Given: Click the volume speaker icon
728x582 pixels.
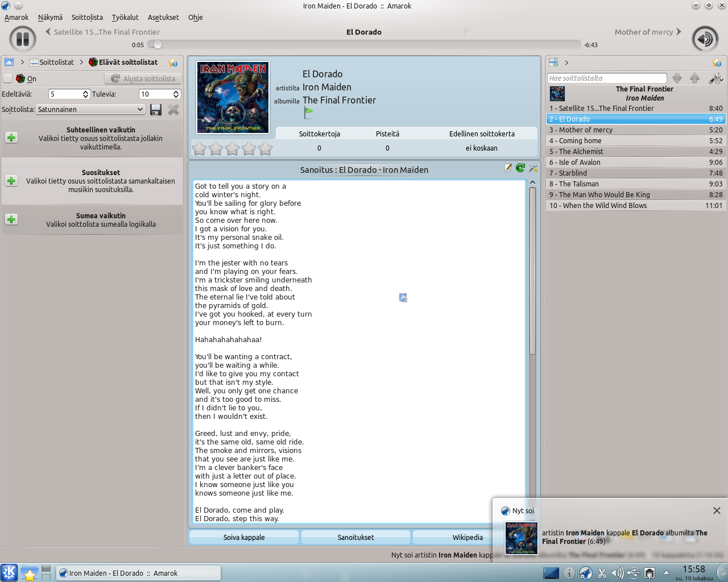Looking at the screenshot, I should point(705,39).
